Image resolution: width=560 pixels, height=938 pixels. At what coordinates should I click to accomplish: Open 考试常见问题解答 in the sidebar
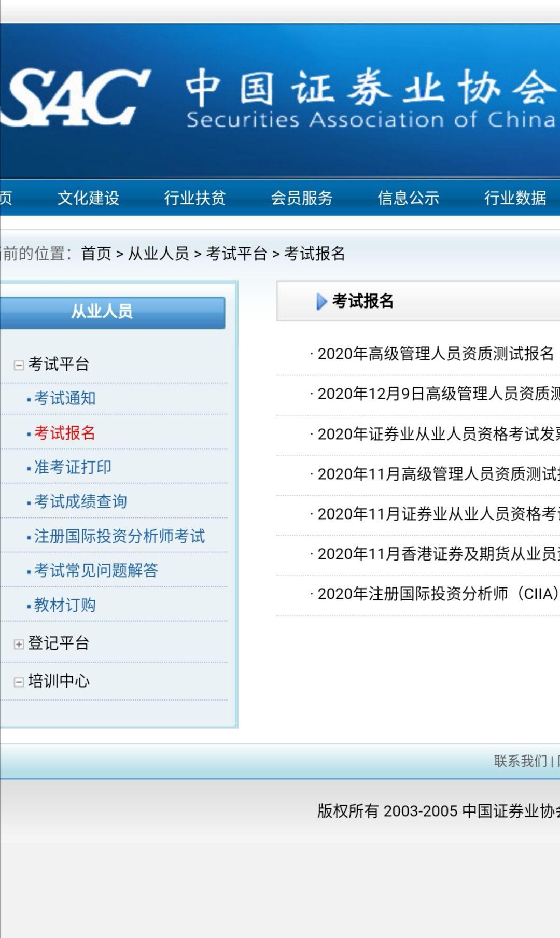(96, 570)
